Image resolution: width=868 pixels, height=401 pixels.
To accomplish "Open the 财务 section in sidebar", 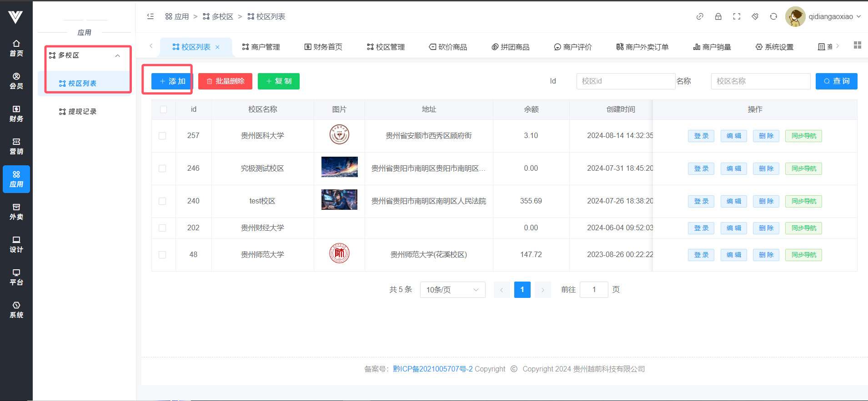I will [x=16, y=114].
